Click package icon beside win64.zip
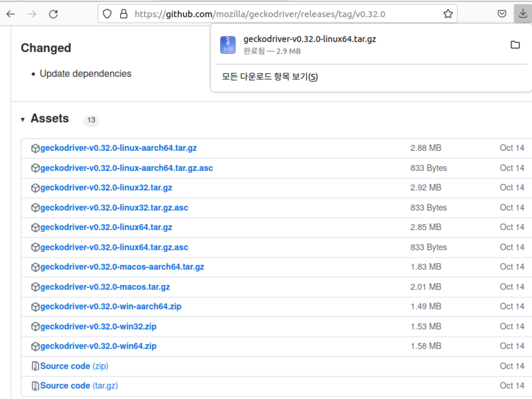 point(35,347)
